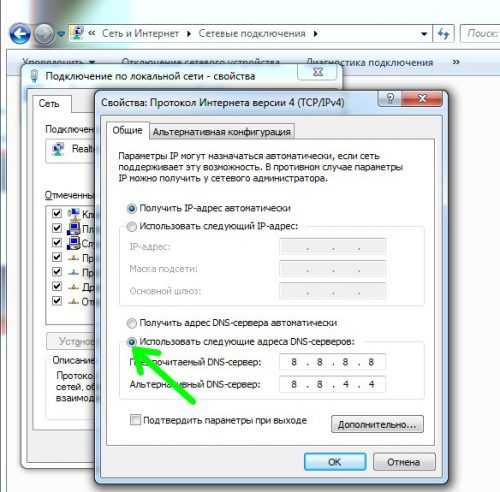Click the first component's network client icon
500x492 pixels.
(x=73, y=214)
